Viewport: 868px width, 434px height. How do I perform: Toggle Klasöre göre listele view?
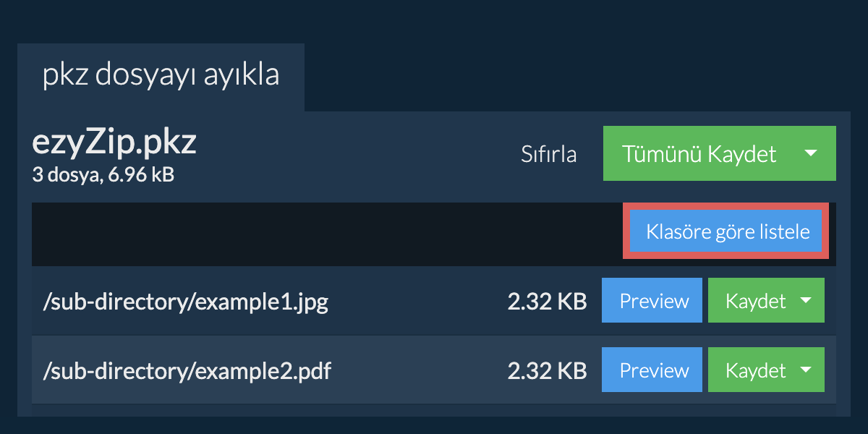(x=727, y=233)
